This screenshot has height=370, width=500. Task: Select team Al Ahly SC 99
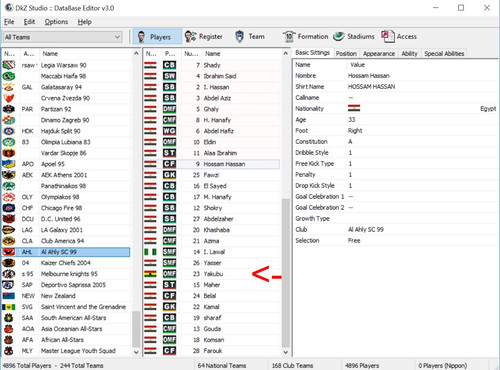click(66, 252)
